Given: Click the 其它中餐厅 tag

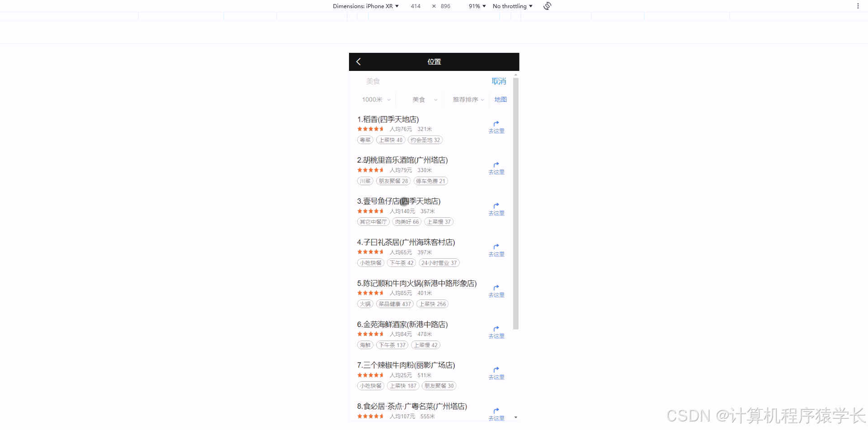Looking at the screenshot, I should (x=373, y=222).
